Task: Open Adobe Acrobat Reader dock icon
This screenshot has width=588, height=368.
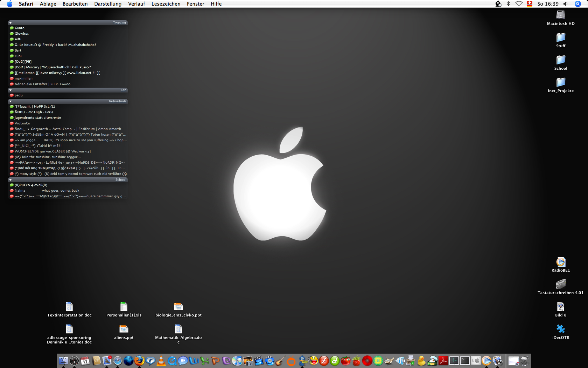Action: pyautogui.click(x=443, y=360)
